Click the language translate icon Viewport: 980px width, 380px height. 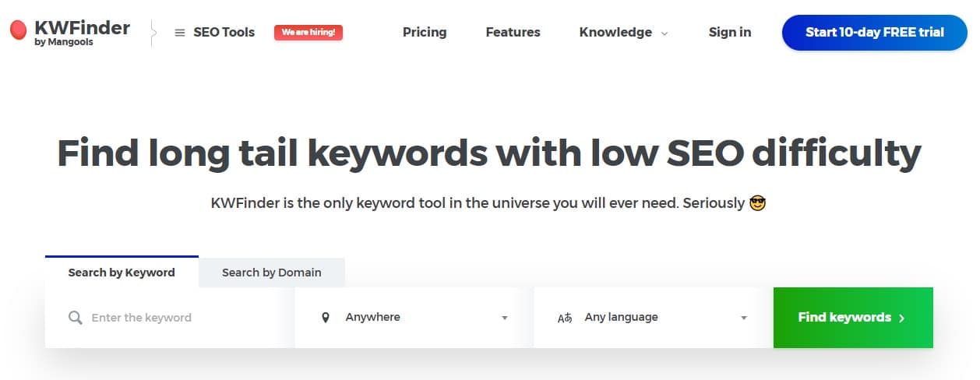(x=565, y=318)
